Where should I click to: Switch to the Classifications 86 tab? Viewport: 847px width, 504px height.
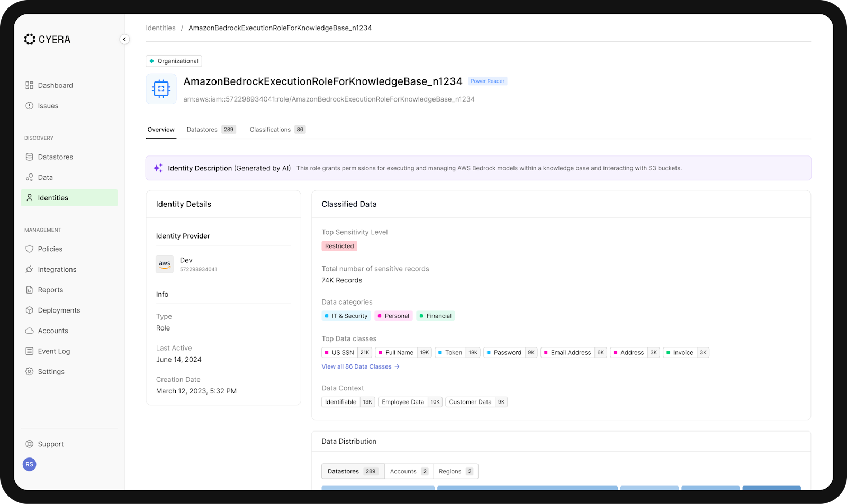click(x=277, y=130)
